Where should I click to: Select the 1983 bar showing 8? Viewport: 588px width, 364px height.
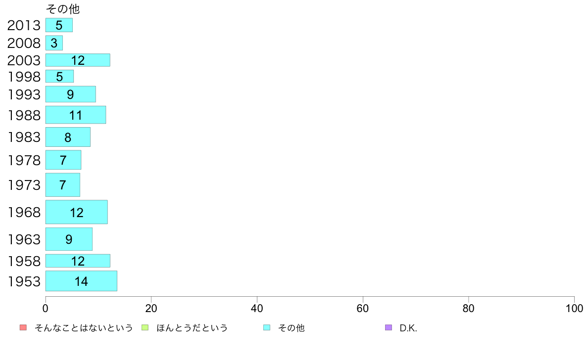tap(68, 137)
